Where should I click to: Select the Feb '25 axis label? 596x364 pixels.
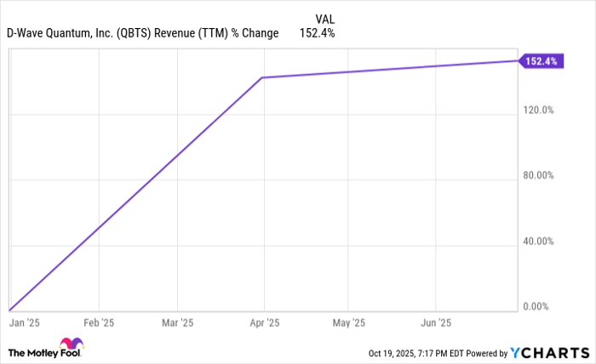pyautogui.click(x=99, y=322)
